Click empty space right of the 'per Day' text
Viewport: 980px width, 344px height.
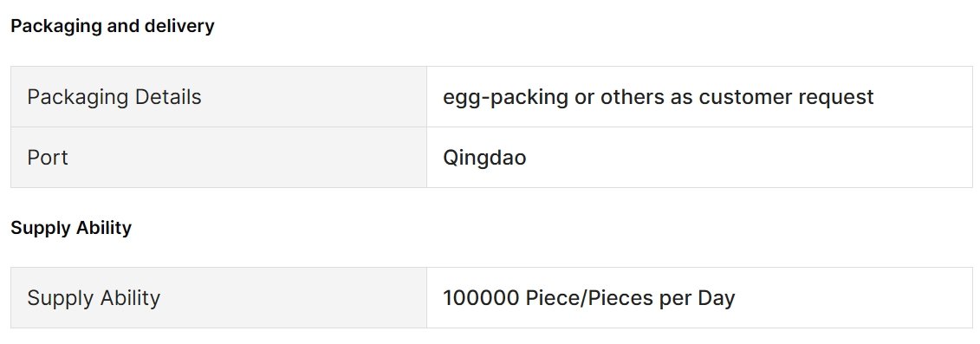[x=853, y=298]
